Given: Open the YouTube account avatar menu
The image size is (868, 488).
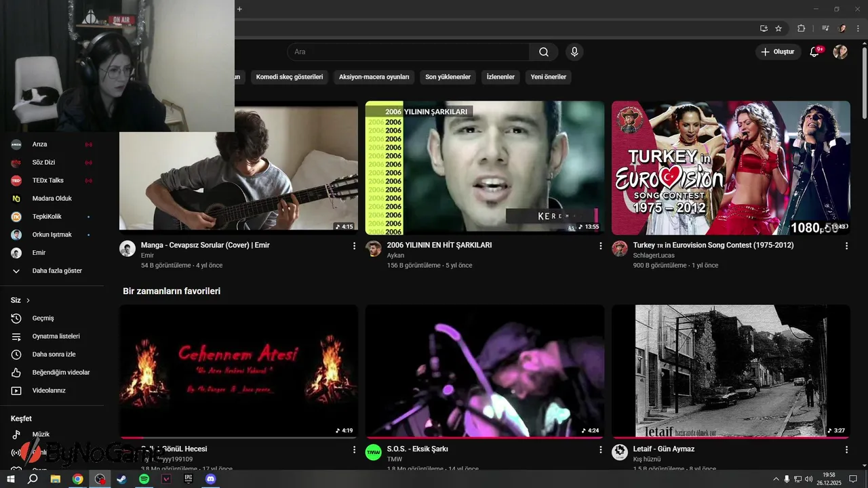Looking at the screenshot, I should 840,52.
